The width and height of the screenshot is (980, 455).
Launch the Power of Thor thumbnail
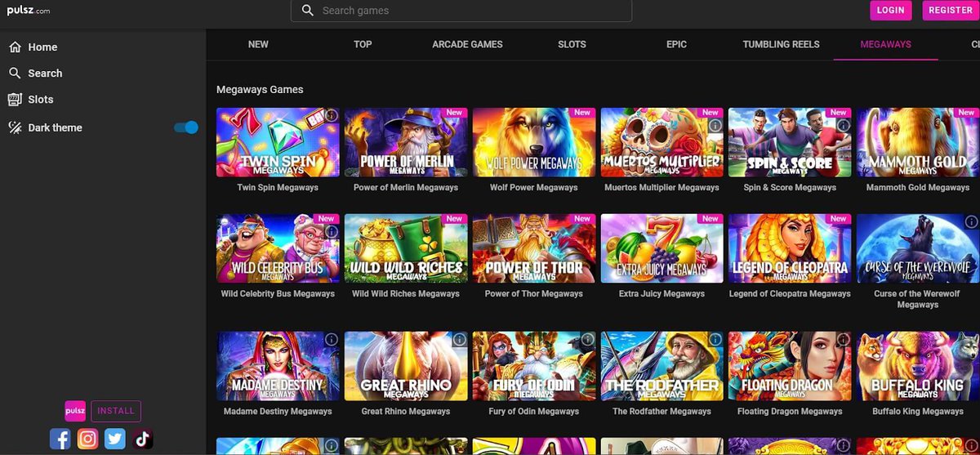[534, 248]
